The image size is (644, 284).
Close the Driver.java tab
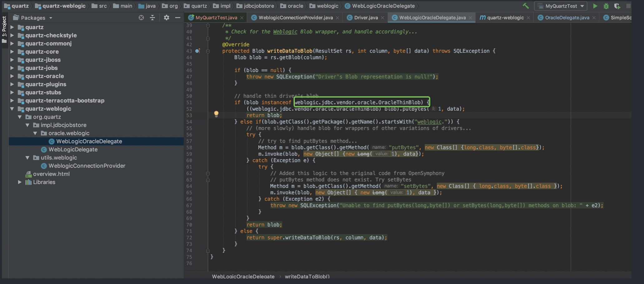tap(382, 18)
